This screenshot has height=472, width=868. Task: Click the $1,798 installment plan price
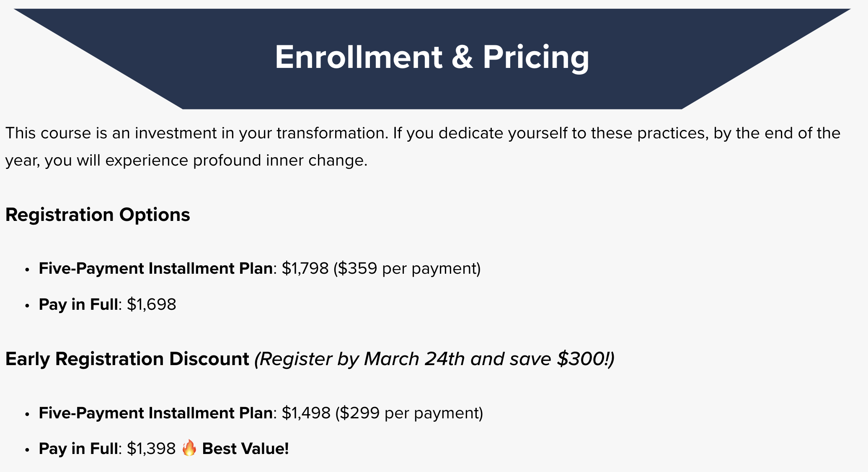click(x=305, y=268)
